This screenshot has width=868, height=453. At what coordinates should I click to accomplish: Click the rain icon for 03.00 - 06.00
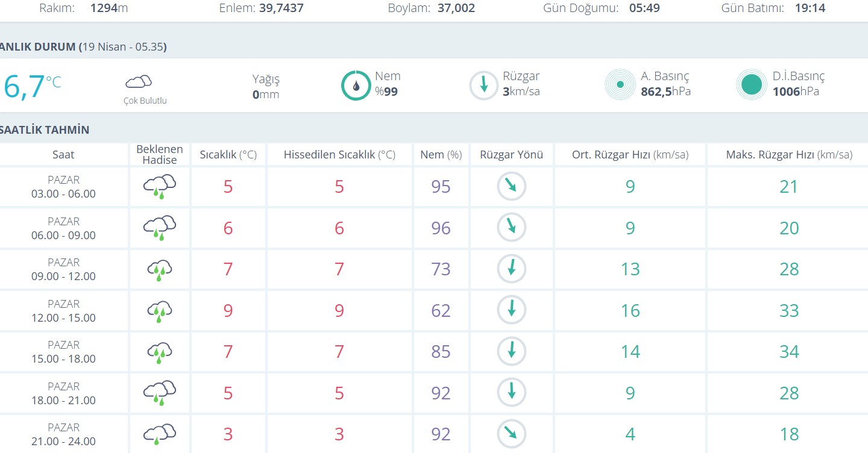159,187
